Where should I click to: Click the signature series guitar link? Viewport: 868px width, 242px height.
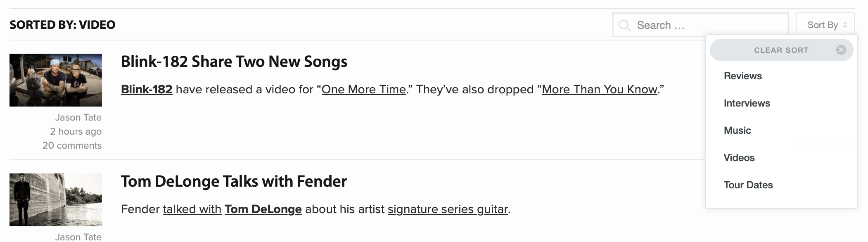[x=448, y=209]
